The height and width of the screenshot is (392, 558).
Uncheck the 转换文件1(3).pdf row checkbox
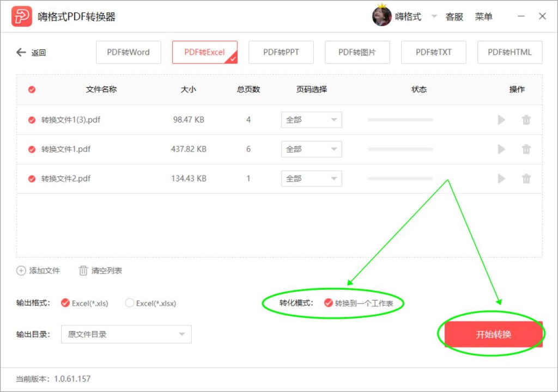click(x=32, y=120)
